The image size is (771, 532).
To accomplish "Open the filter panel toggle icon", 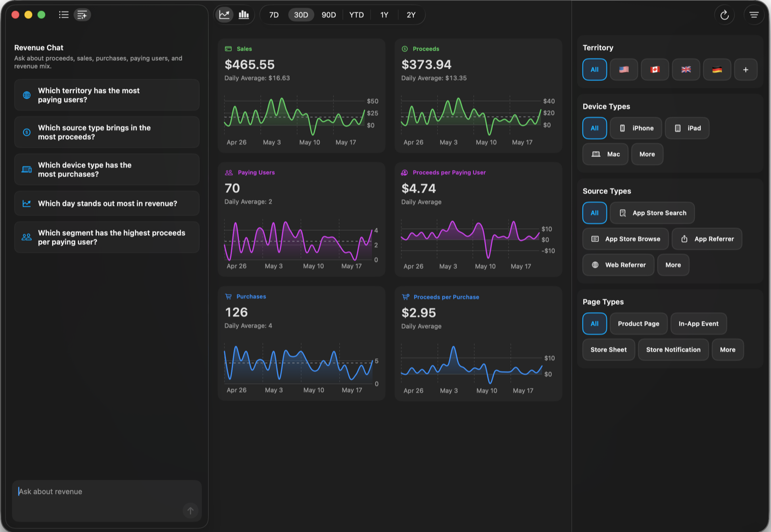I will pos(754,15).
